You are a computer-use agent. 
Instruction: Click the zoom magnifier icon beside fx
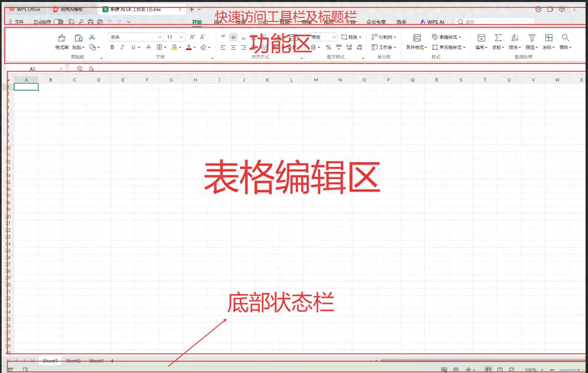click(x=80, y=69)
